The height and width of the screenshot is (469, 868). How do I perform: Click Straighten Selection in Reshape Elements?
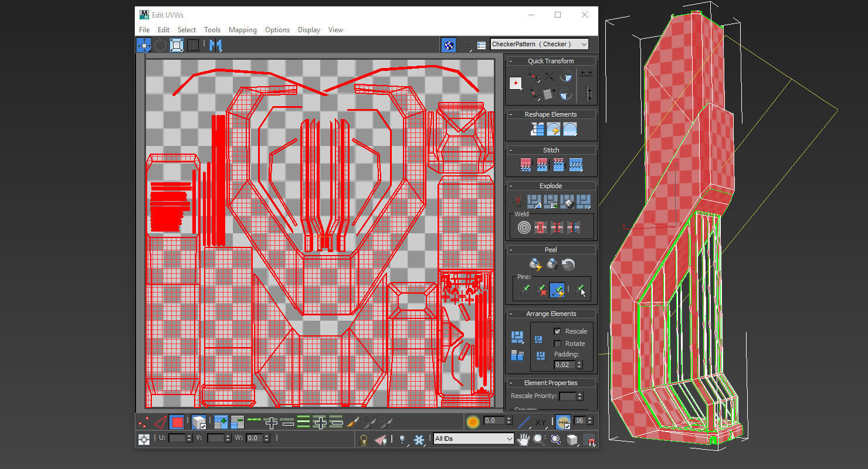(x=537, y=130)
